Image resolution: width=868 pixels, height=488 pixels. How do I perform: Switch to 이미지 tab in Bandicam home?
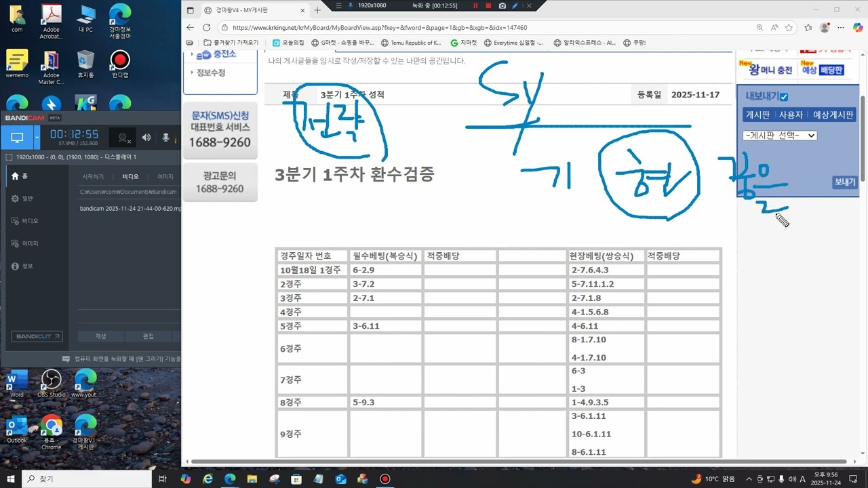pyautogui.click(x=165, y=176)
